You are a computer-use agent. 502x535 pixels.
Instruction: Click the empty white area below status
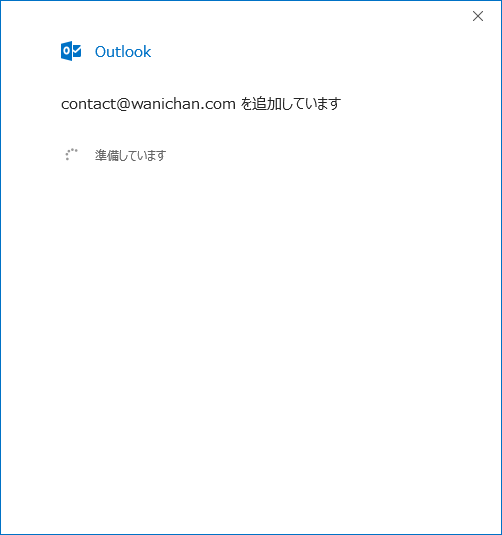[x=251, y=341]
